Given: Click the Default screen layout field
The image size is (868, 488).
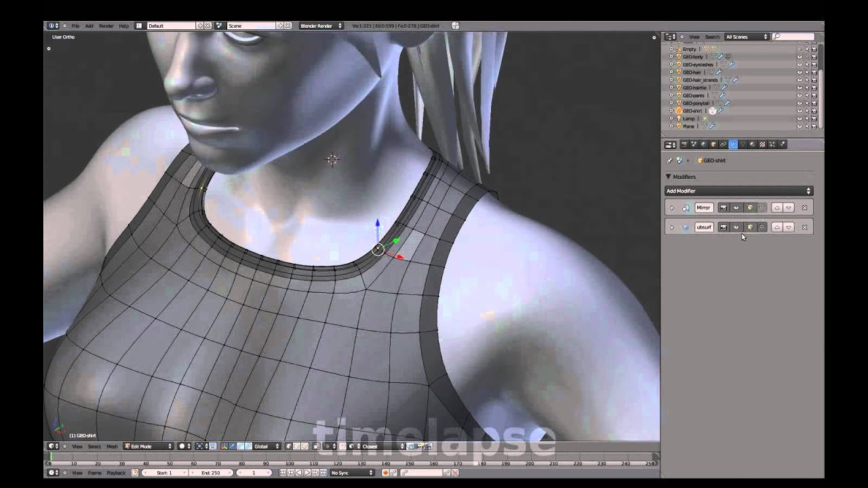Looking at the screenshot, I should pyautogui.click(x=171, y=26).
